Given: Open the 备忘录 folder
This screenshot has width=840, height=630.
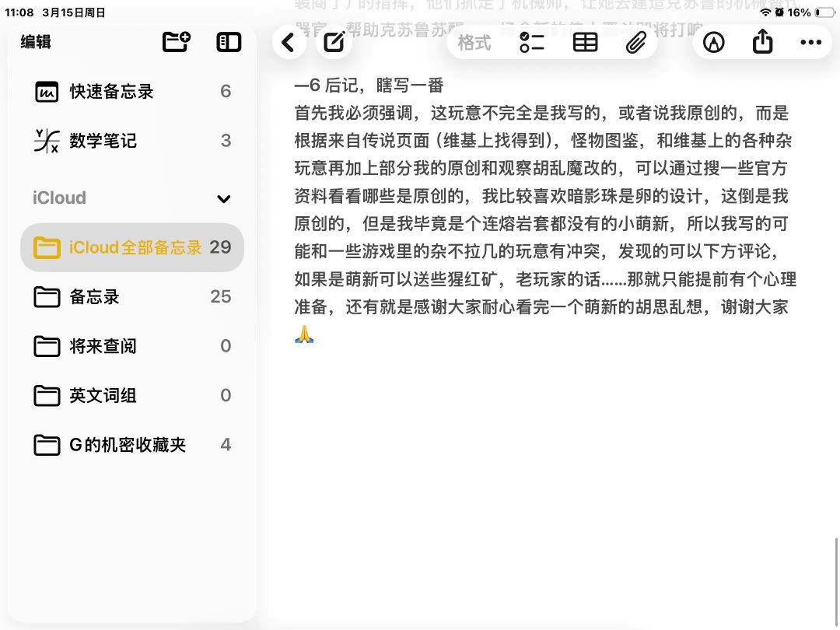Looking at the screenshot, I should click(132, 296).
